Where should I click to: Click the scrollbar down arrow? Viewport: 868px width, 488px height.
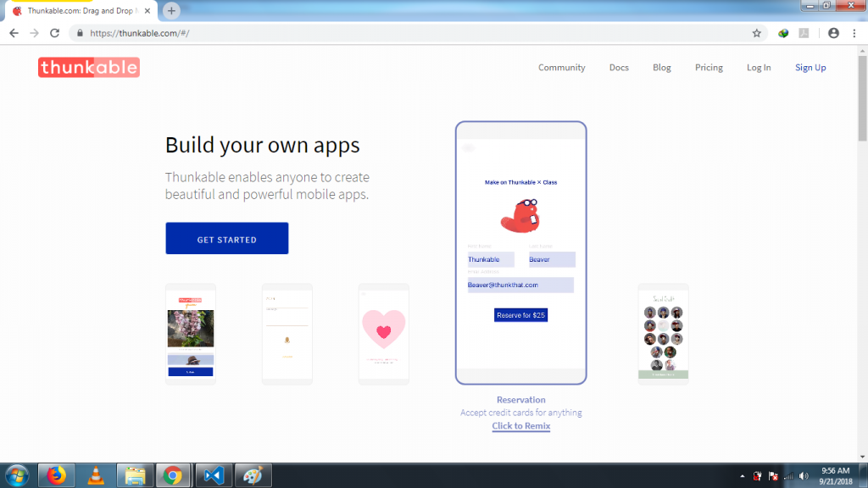point(862,457)
